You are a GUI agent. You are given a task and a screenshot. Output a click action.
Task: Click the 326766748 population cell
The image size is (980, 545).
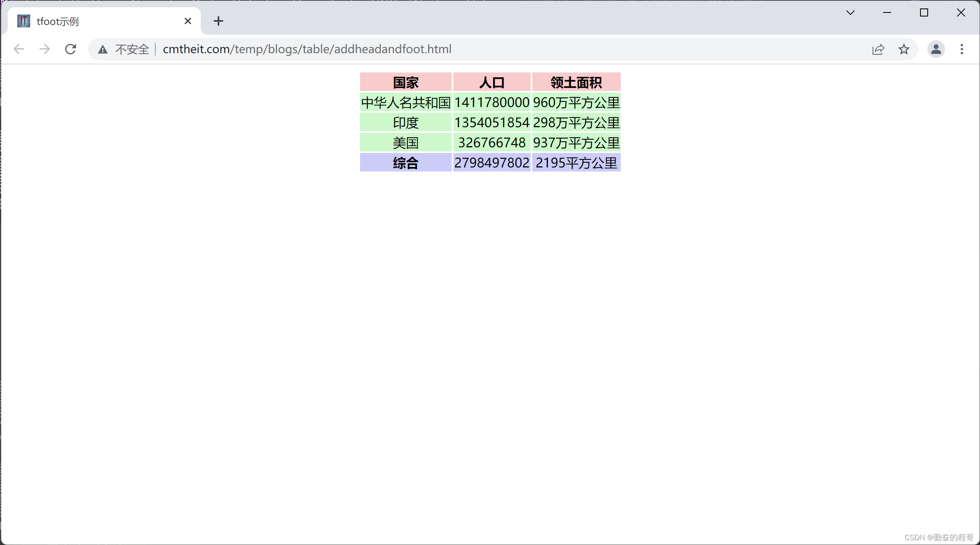click(x=492, y=142)
